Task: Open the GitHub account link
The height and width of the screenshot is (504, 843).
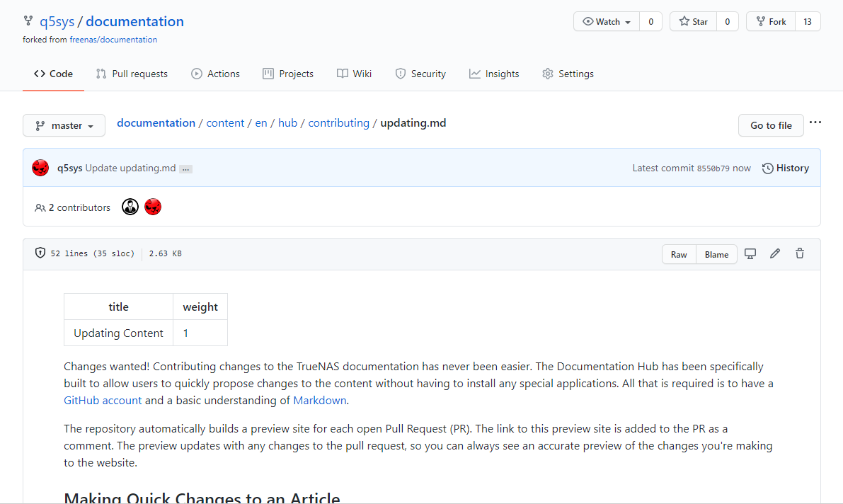Action: click(103, 400)
